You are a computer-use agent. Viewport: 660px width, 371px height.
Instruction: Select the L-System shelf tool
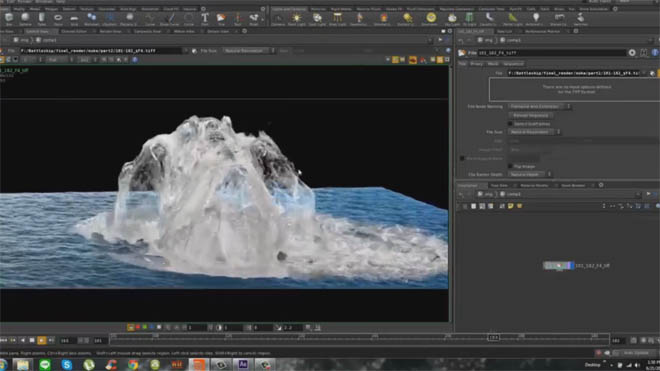(x=110, y=19)
